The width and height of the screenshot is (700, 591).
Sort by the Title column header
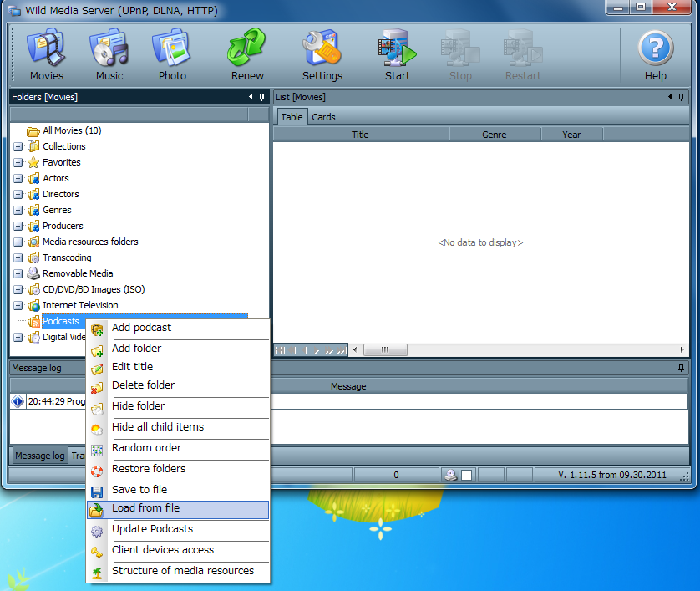pos(360,135)
